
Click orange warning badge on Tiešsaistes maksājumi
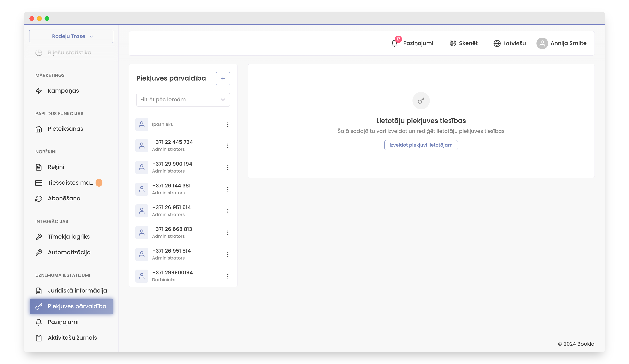click(x=99, y=183)
